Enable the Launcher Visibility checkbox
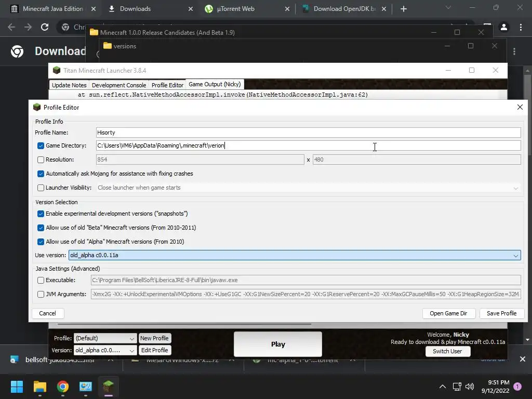532x399 pixels. tap(41, 188)
